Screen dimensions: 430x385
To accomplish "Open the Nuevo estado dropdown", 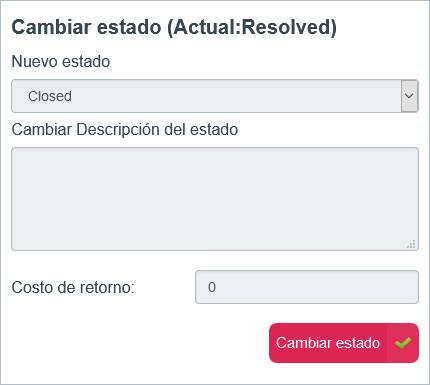I will tap(215, 96).
